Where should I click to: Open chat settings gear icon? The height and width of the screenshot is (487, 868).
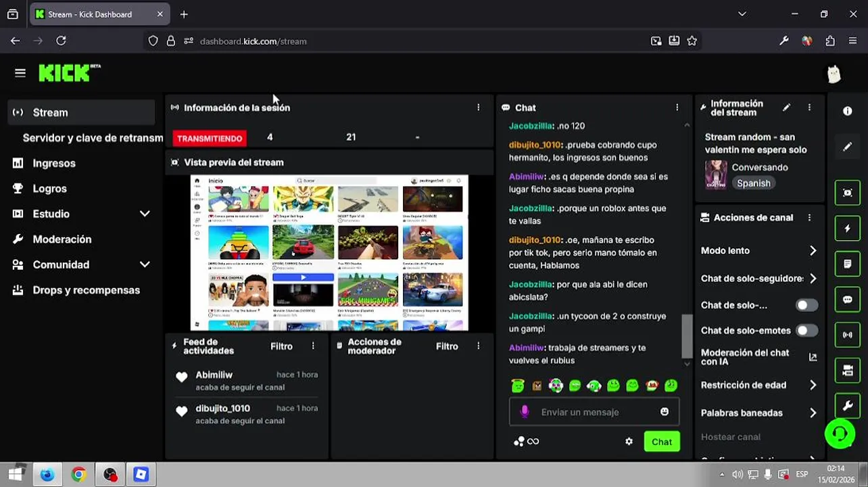pos(629,442)
